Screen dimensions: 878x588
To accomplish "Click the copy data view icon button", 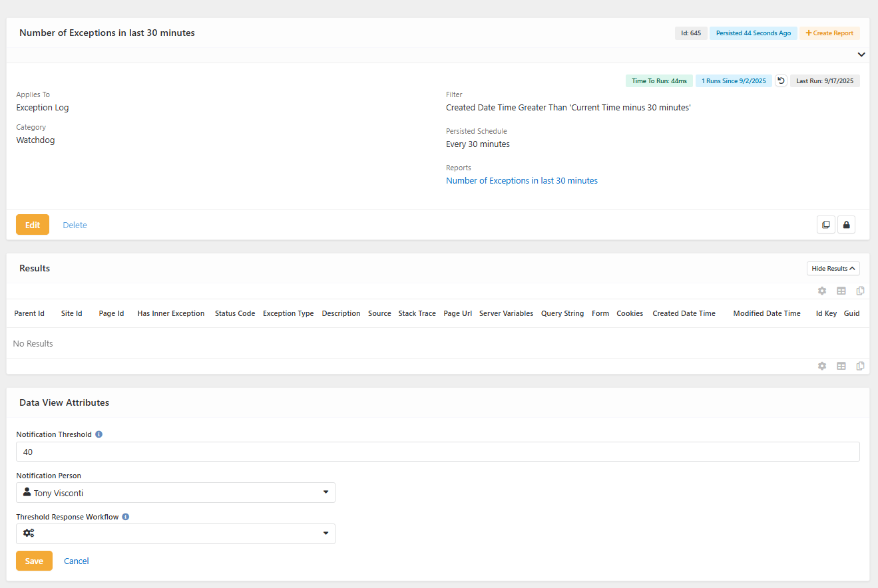I will [825, 225].
